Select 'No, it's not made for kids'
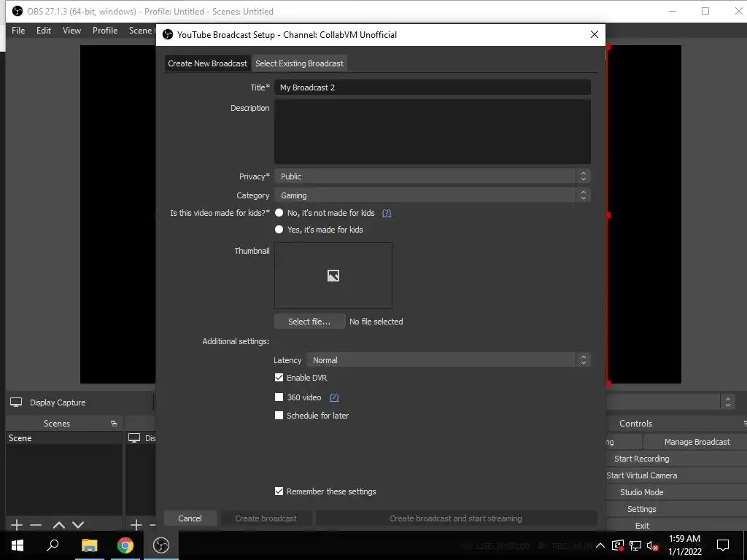 pos(279,213)
